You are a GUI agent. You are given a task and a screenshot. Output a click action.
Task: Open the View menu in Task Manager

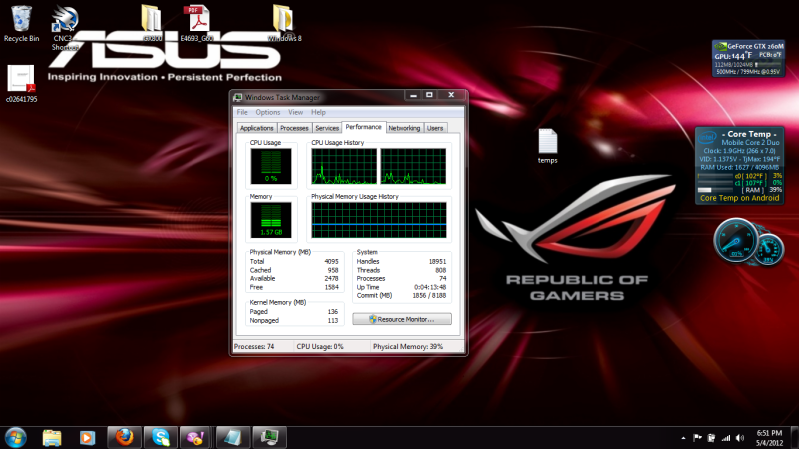click(x=296, y=112)
